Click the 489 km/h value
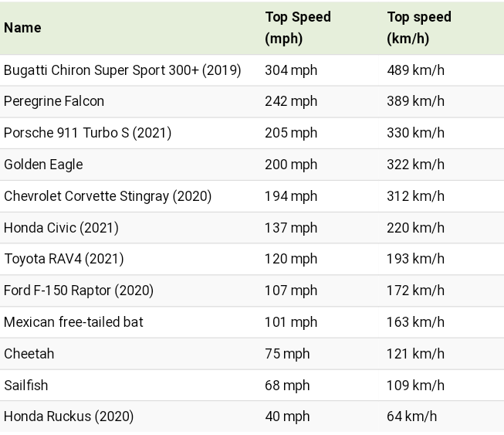Screen dimensions: 504x435 (415, 70)
